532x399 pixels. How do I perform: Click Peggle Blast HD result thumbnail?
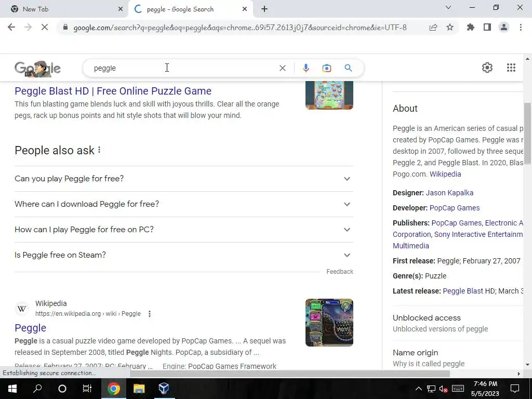click(329, 95)
